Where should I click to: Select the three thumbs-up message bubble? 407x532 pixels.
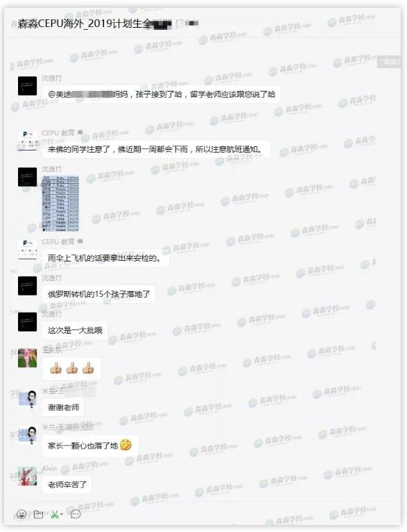[x=72, y=368]
